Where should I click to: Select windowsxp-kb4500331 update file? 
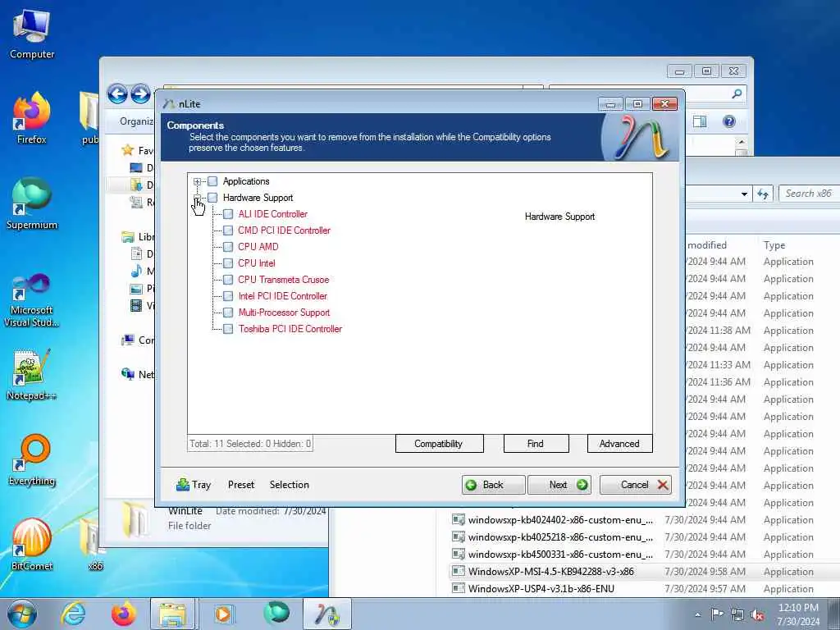pyautogui.click(x=560, y=555)
